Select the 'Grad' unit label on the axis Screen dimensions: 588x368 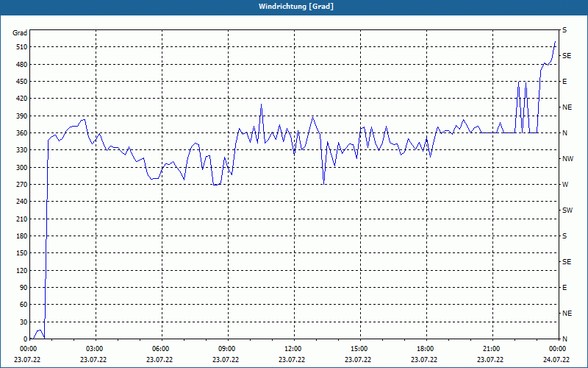pos(20,33)
